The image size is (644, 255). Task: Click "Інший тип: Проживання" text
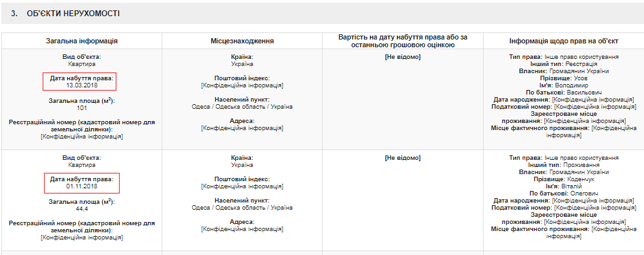point(564,165)
